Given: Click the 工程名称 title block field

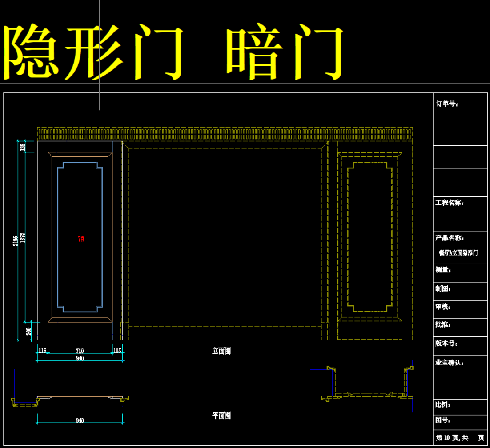Looking at the screenshot, I should click(x=449, y=203).
